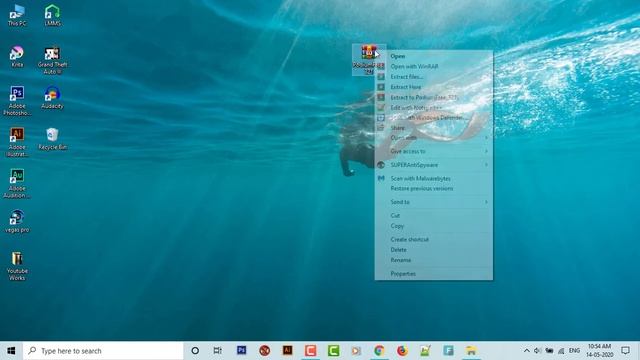The image size is (640, 360).
Task: Select the Krita desktop shortcut
Action: point(17,56)
